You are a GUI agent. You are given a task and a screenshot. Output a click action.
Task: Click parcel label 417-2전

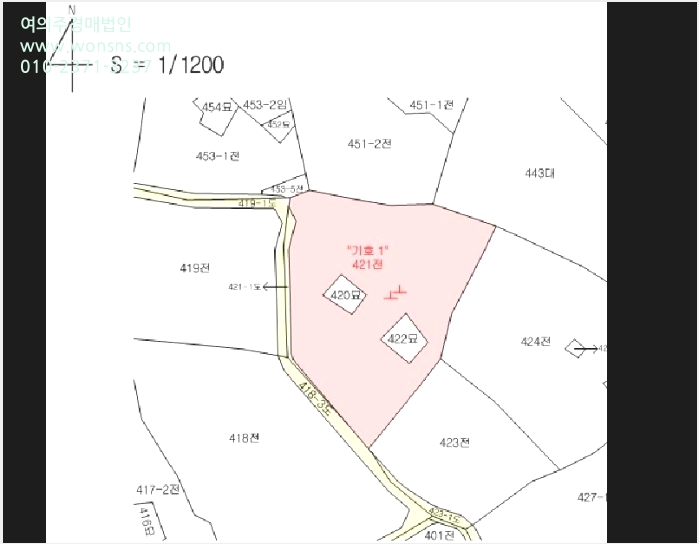coord(158,490)
